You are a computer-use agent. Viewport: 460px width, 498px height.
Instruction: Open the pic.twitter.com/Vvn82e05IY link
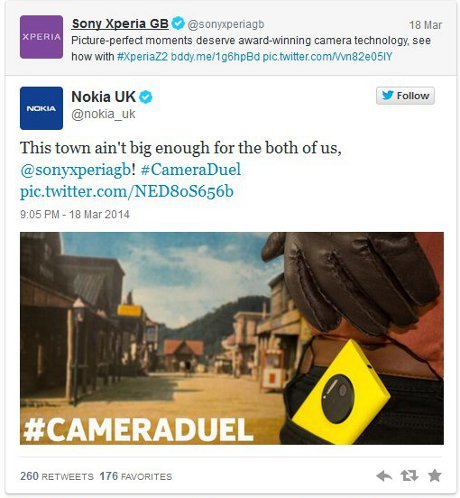(327, 56)
